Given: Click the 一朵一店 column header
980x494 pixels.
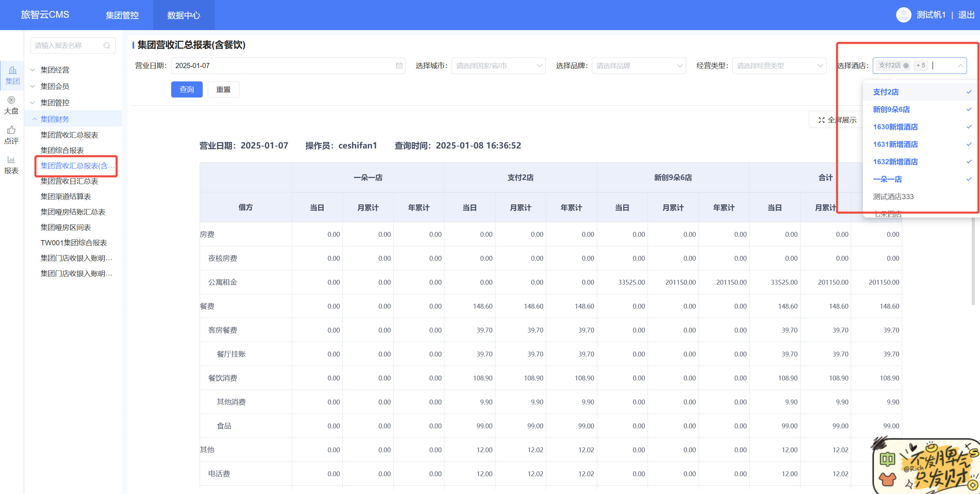Looking at the screenshot, I should (x=368, y=178).
